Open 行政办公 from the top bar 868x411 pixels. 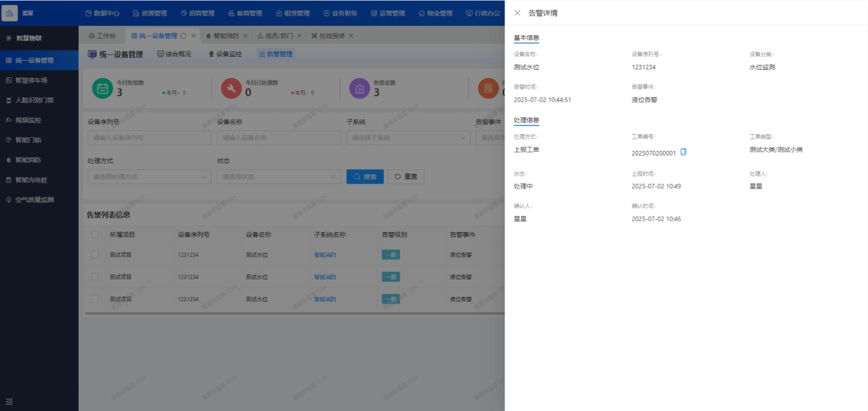point(483,13)
